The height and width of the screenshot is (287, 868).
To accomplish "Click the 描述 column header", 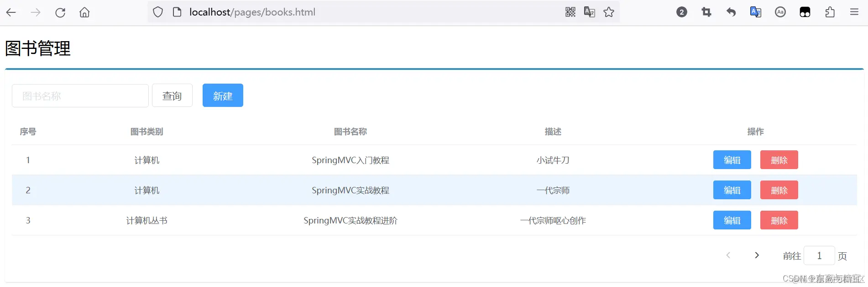I will pyautogui.click(x=553, y=132).
